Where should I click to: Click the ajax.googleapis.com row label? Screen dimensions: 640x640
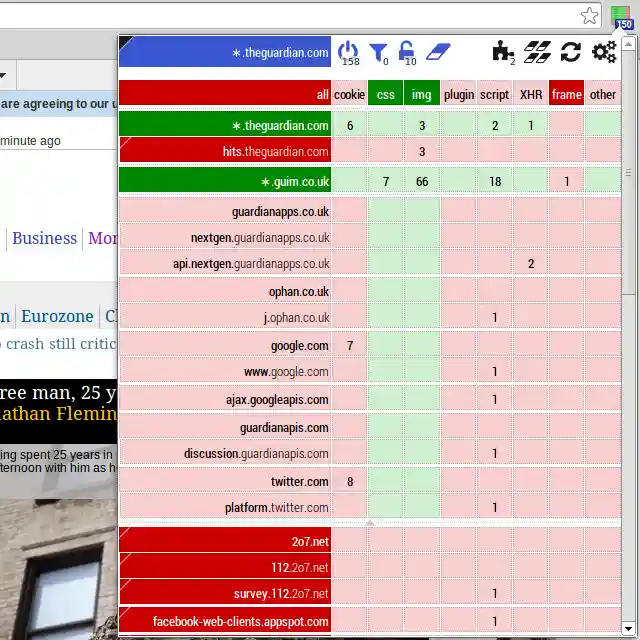[x=225, y=398]
